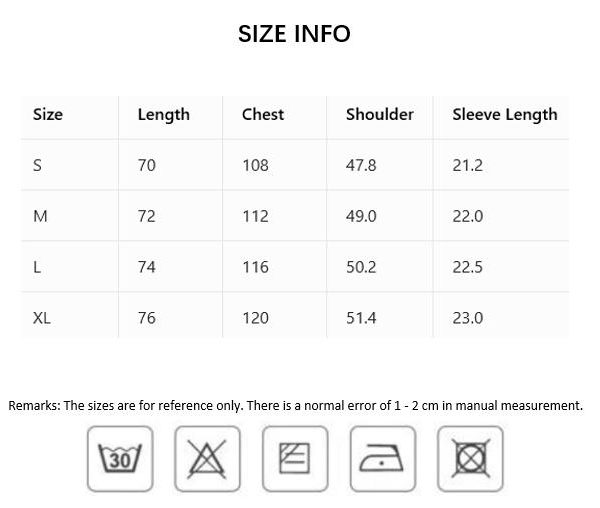This screenshot has width=600, height=508.
Task: Select the do not bleach icon
Action: tap(207, 459)
